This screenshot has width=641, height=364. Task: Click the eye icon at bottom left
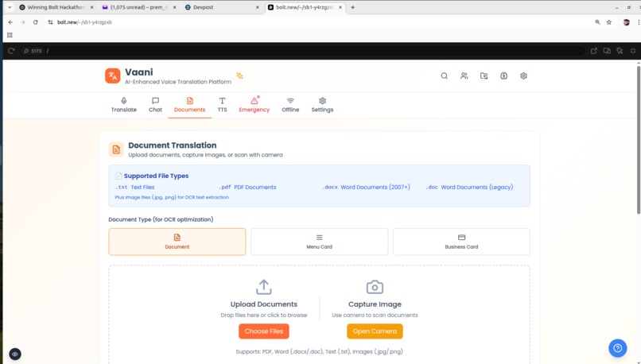coord(15,354)
